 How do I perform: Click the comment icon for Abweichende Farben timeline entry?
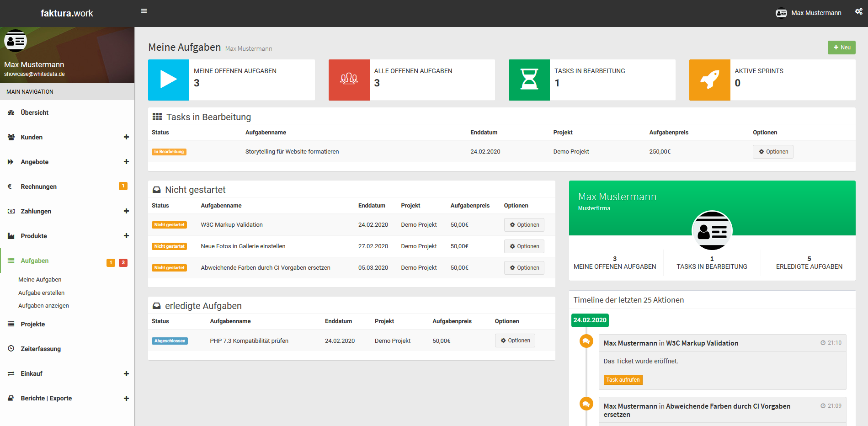pyautogui.click(x=586, y=404)
